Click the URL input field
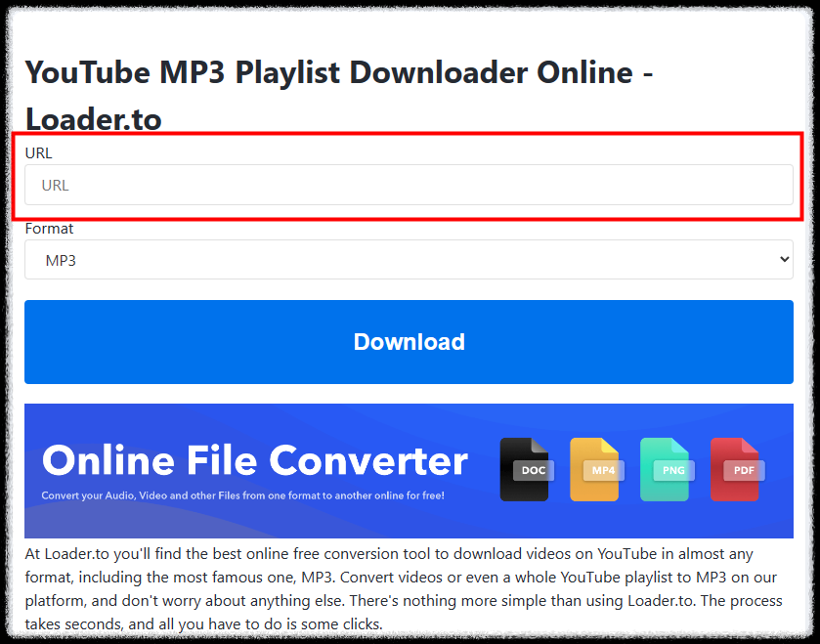The width and height of the screenshot is (820, 644). click(x=409, y=185)
